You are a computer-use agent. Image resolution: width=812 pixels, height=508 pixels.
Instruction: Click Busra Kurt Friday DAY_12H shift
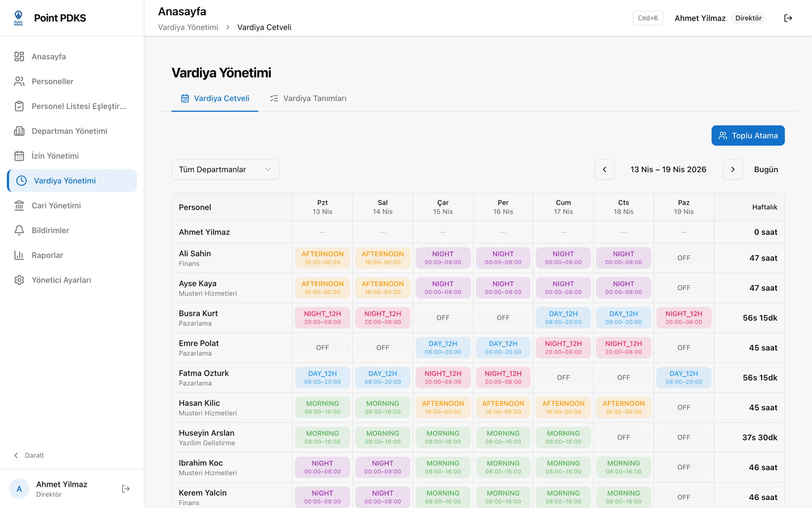563,317
